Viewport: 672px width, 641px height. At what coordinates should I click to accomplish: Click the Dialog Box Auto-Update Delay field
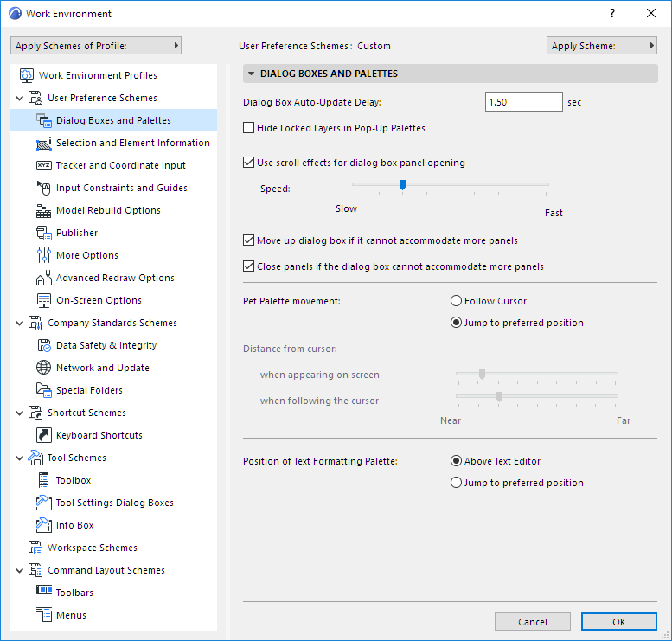(x=524, y=102)
